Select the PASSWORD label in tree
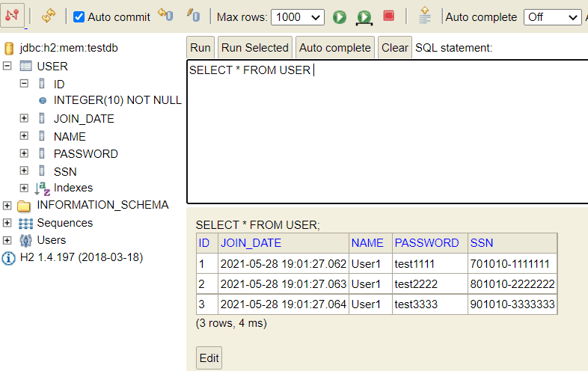Screen dimensions: 588x371 (x=86, y=154)
